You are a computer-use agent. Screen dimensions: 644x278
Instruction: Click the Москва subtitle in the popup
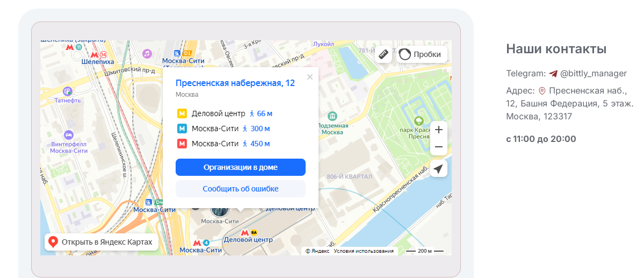pyautogui.click(x=187, y=95)
